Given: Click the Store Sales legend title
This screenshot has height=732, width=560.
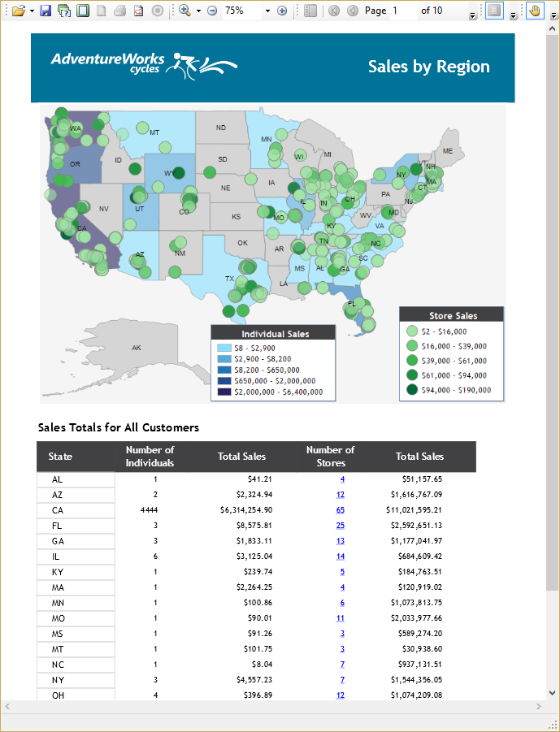Looking at the screenshot, I should (453, 315).
